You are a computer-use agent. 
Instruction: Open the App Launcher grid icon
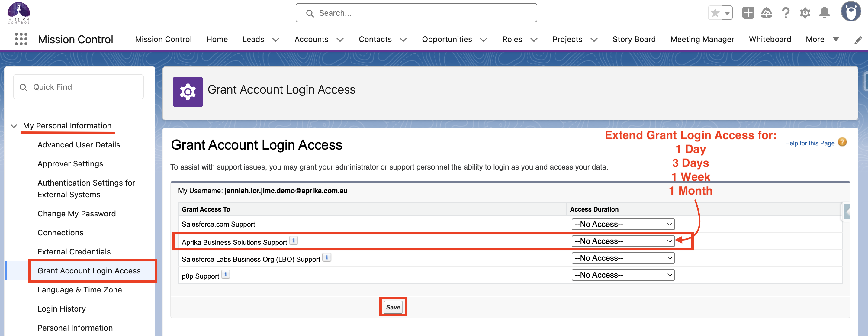[x=21, y=39]
